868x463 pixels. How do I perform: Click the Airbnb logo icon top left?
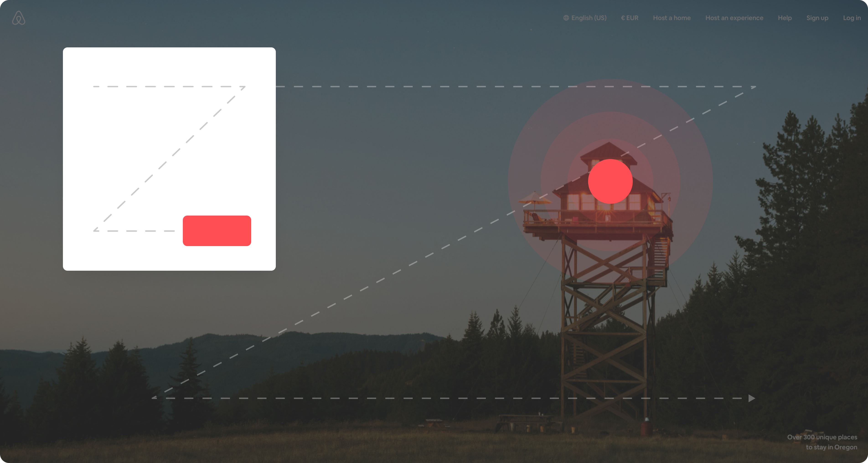click(19, 18)
